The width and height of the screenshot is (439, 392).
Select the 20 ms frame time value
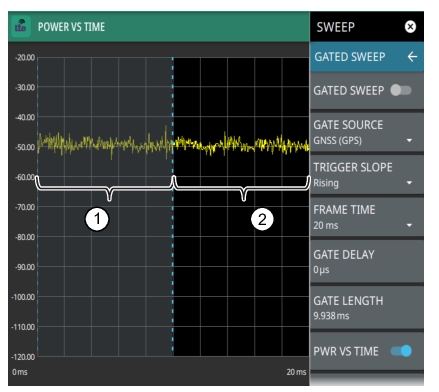click(x=326, y=226)
